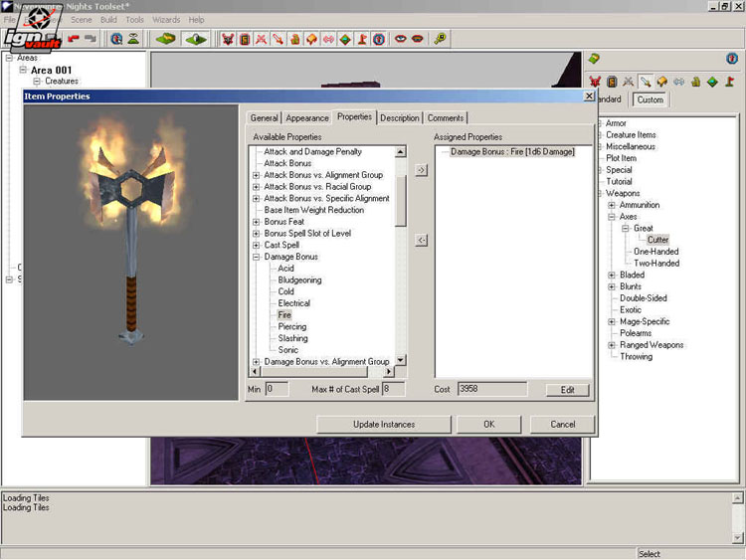Toggle placeables chest icon in the main toolbar
Viewport: 746px width, 560px height.
[311, 39]
